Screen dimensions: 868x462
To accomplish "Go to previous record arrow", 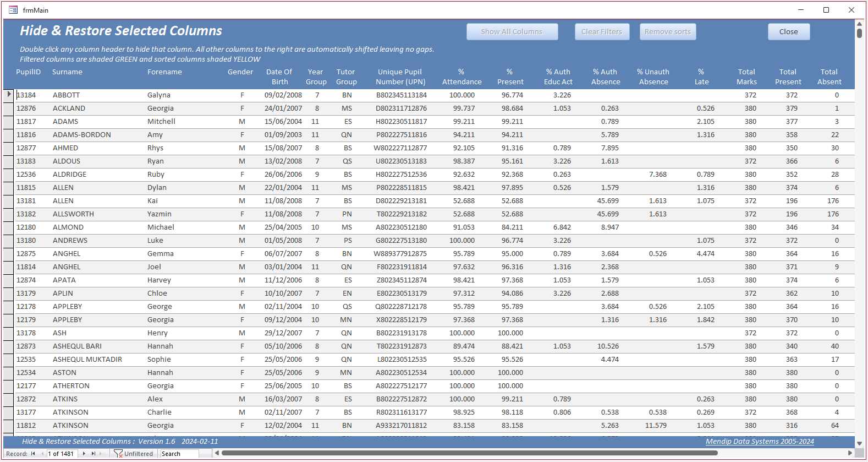I will pos(42,454).
